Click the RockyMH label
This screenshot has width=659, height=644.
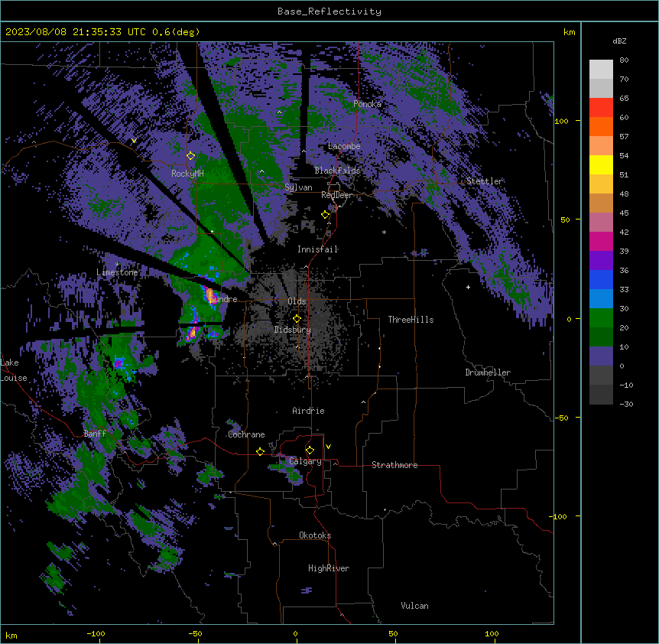tap(187, 174)
